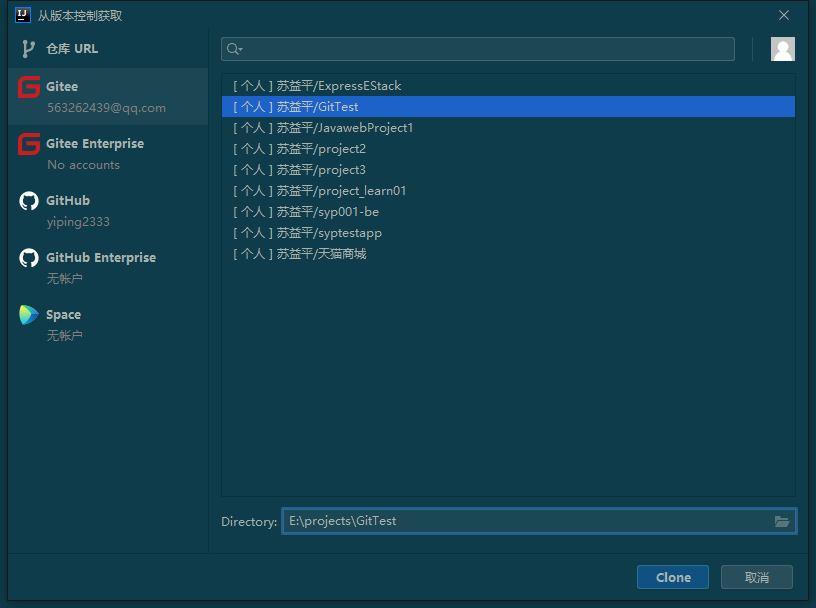Select repository 苏益平/GitTest
This screenshot has height=608, width=816.
pos(508,107)
